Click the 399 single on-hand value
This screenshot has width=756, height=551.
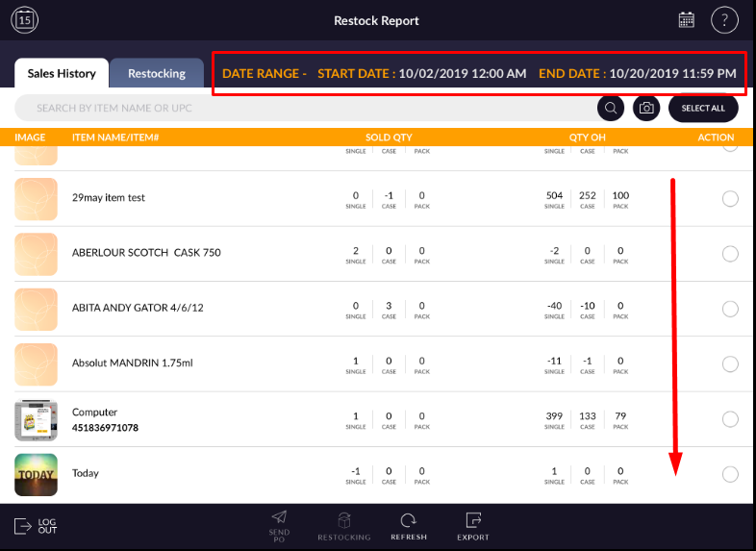[554, 416]
